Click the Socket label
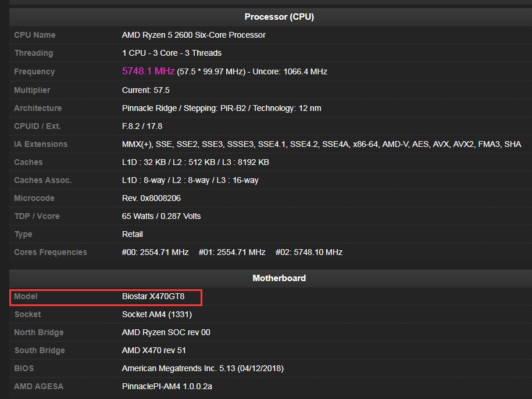 coord(27,314)
